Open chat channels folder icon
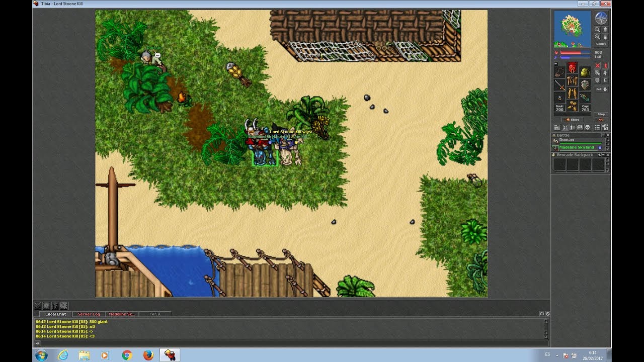The height and width of the screenshot is (362, 644). [542, 314]
